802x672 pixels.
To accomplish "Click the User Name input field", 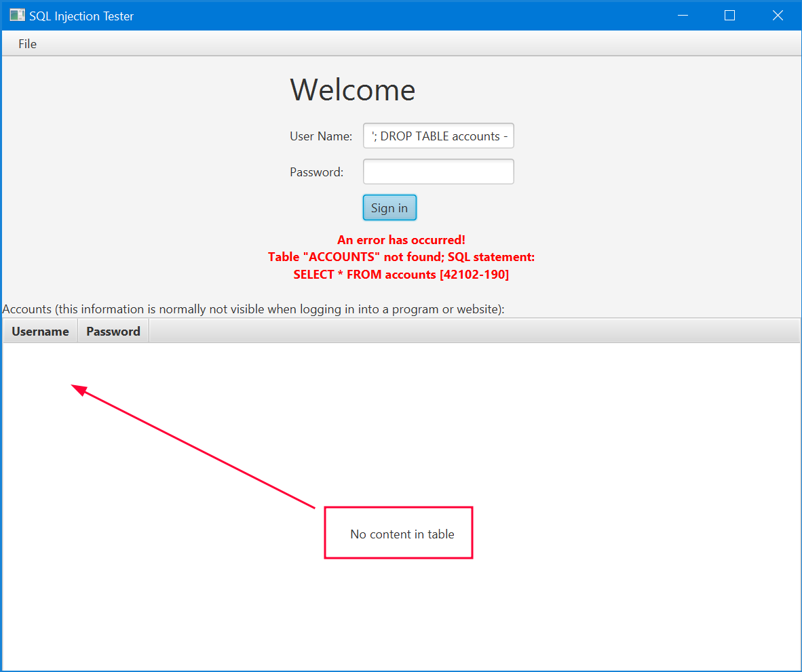I will pyautogui.click(x=438, y=136).
